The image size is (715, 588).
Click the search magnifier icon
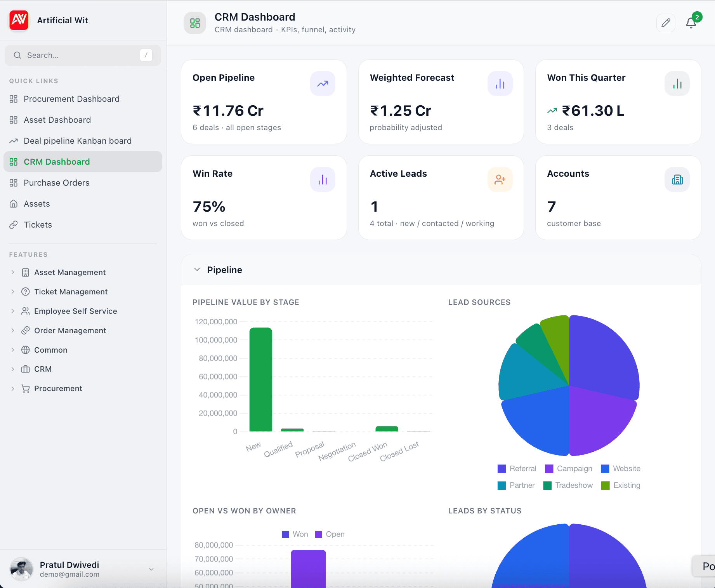click(17, 55)
